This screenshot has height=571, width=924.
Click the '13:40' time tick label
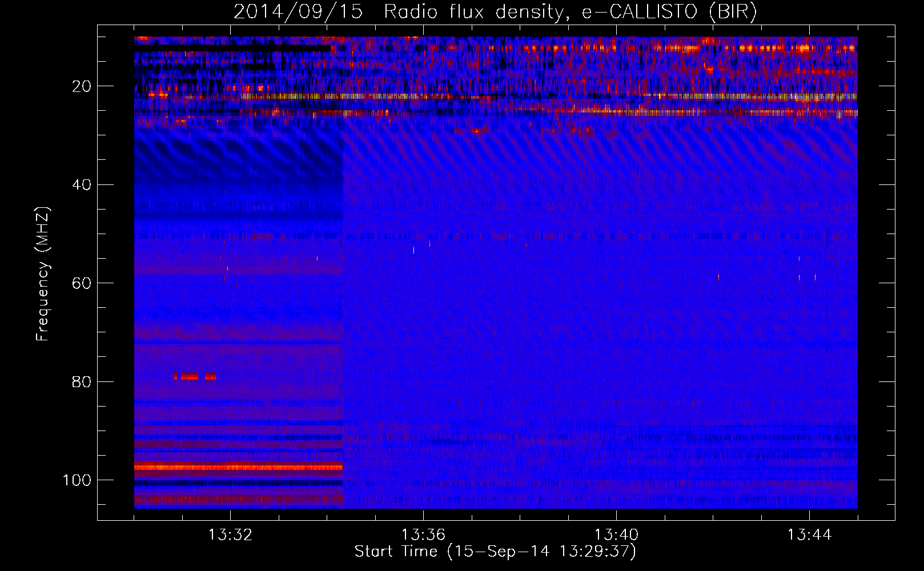[616, 535]
